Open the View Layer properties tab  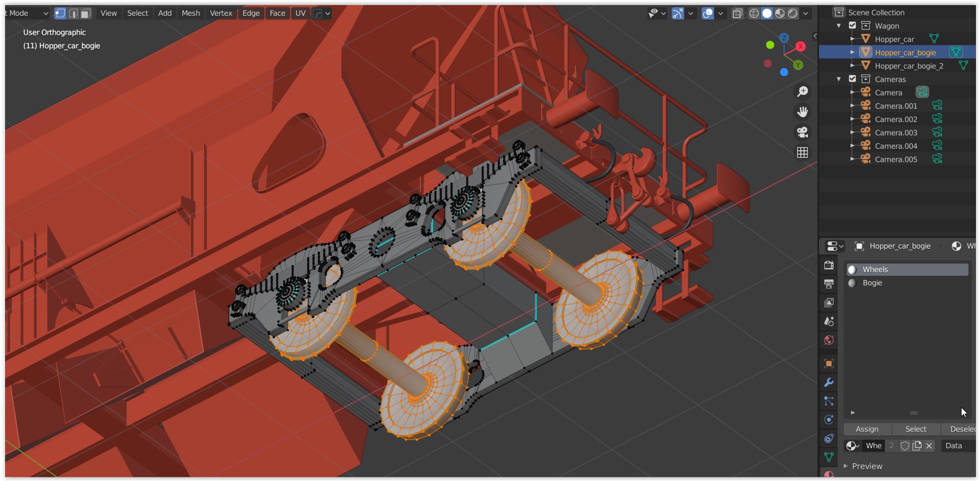[x=829, y=303]
